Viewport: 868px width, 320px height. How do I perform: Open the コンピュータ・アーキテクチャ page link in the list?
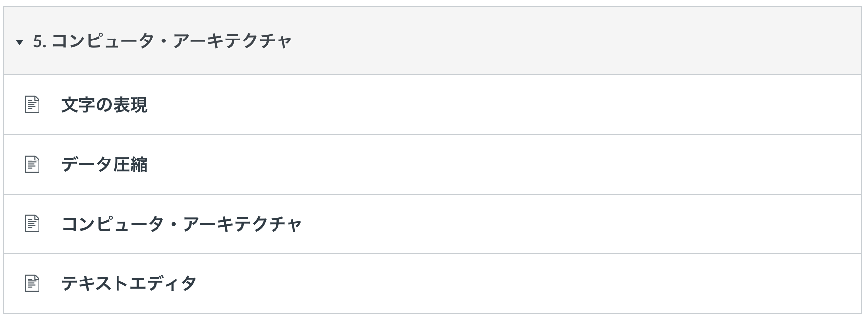181,224
